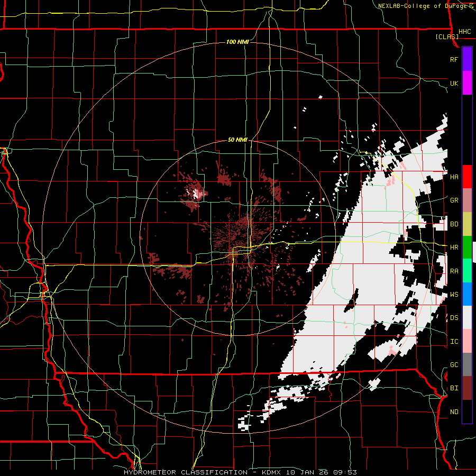Click the 'HA' legend label

(x=454, y=177)
